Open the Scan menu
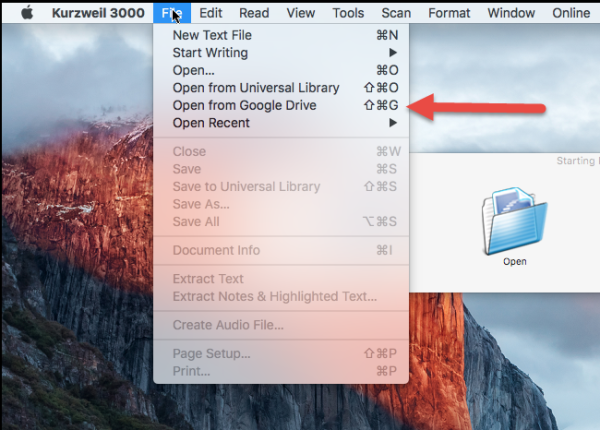 tap(396, 13)
